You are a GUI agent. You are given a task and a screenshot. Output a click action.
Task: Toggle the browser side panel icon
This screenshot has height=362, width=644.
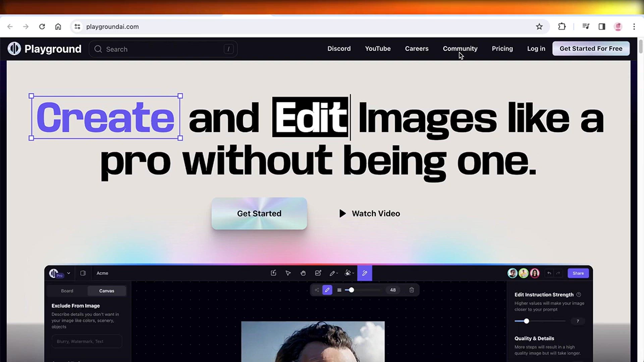pos(602,26)
